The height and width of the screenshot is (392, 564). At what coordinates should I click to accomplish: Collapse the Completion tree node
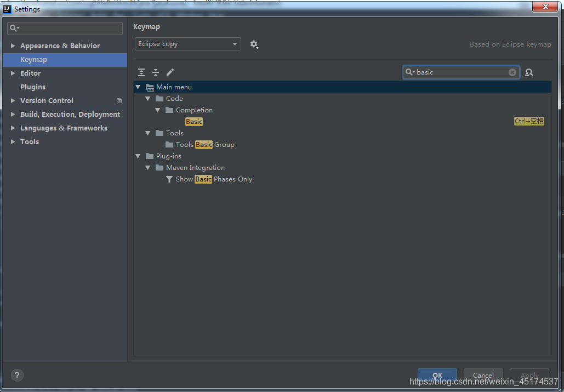pyautogui.click(x=157, y=110)
